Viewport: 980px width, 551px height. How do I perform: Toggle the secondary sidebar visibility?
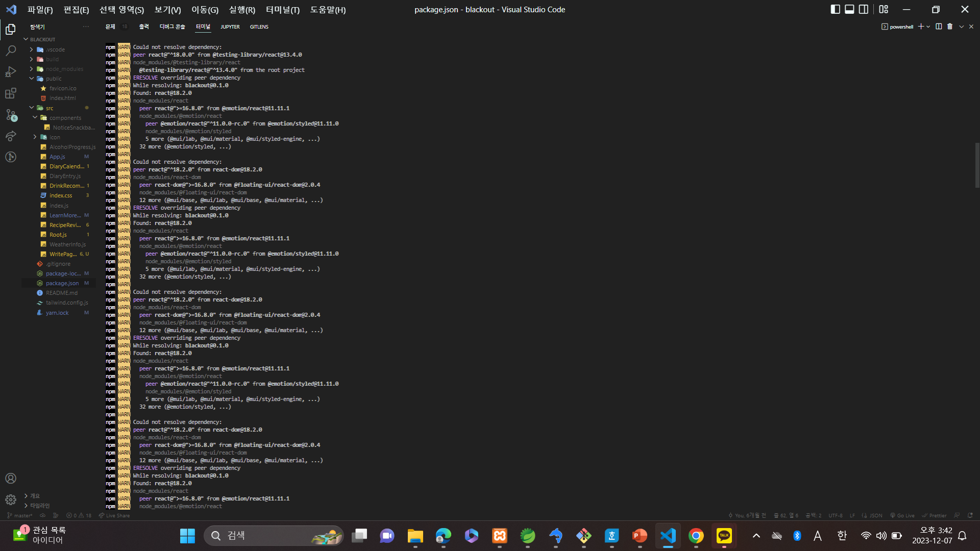click(x=864, y=9)
